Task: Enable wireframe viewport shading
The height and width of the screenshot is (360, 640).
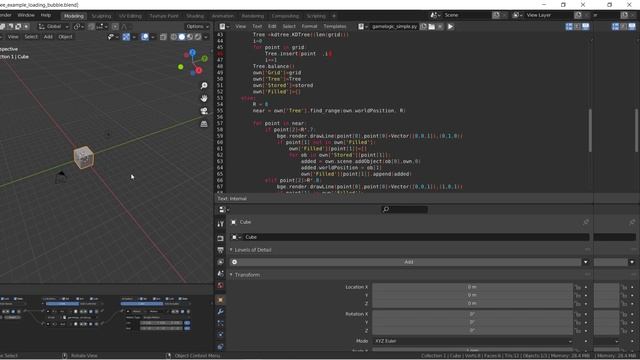Action: point(174,37)
